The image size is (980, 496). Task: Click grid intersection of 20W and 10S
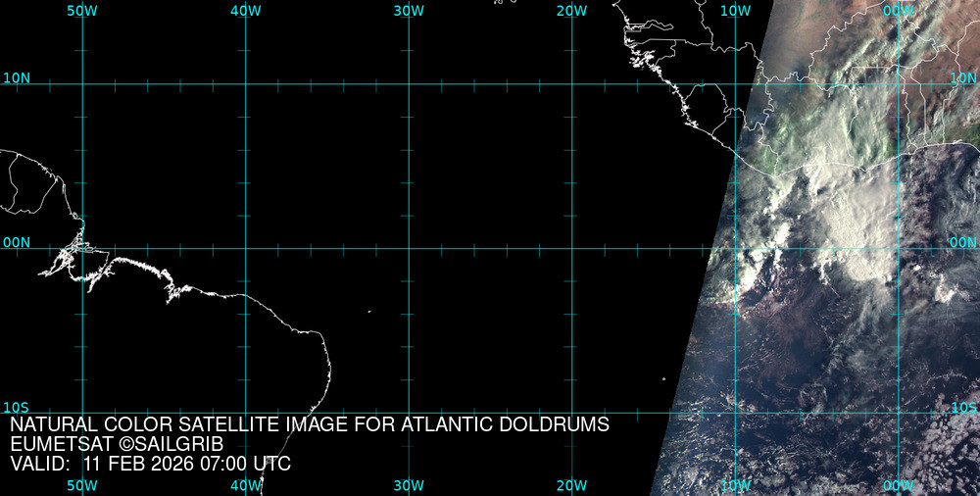571,413
